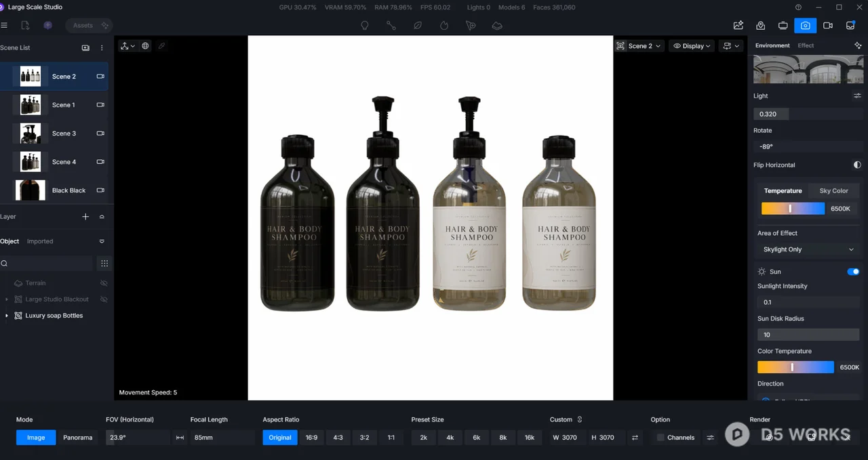The image size is (868, 460).
Task: Select Scene 1 in the scene list
Action: click(x=54, y=105)
